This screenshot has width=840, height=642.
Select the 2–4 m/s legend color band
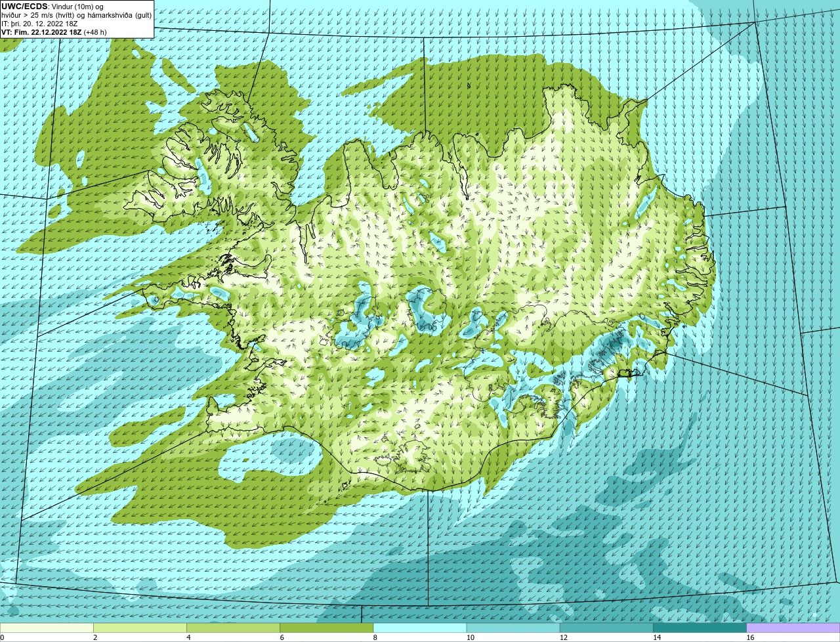(x=140, y=628)
